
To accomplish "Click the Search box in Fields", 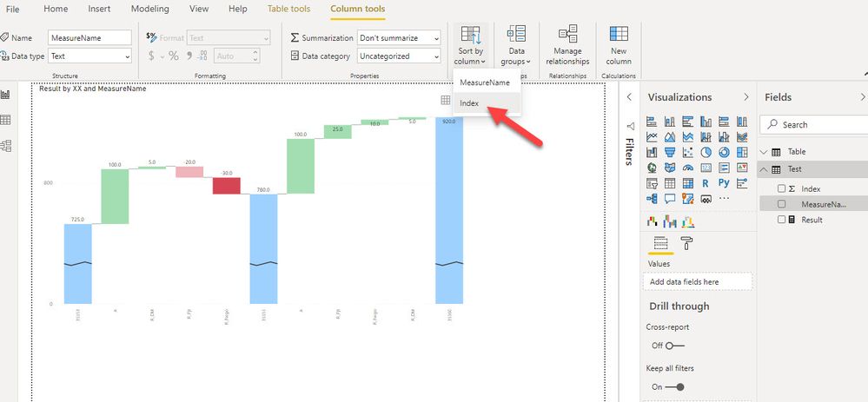I will coord(814,124).
